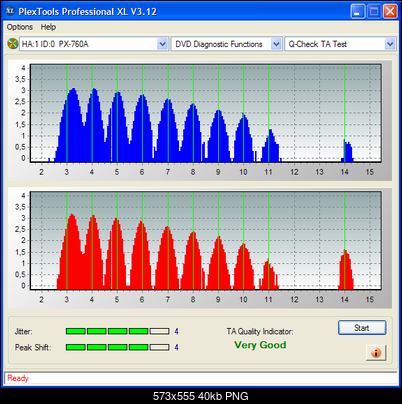Click the blue peak at 14 in the top graph
Viewport: 402px width, 404px height.
347,151
